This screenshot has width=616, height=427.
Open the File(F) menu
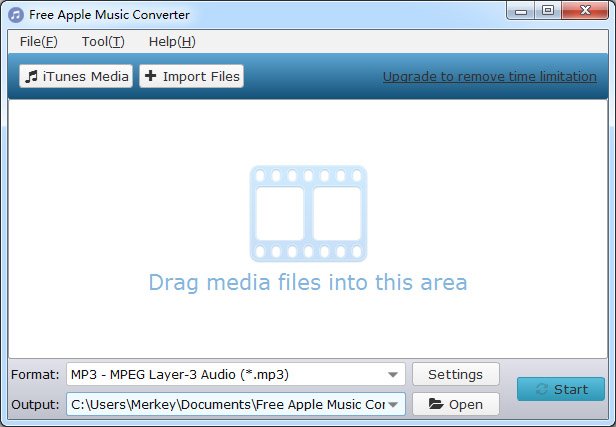click(38, 41)
